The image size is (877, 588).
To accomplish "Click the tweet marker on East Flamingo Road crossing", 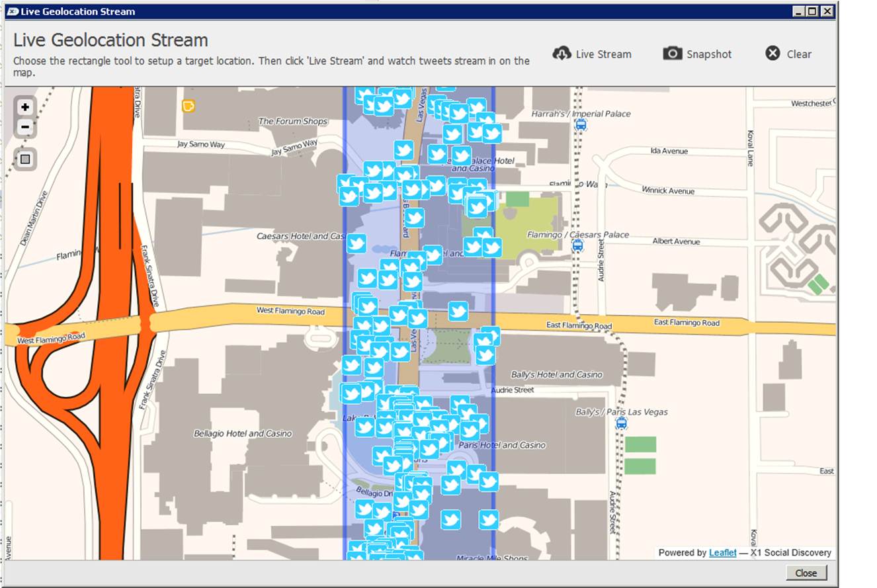I will 458,312.
